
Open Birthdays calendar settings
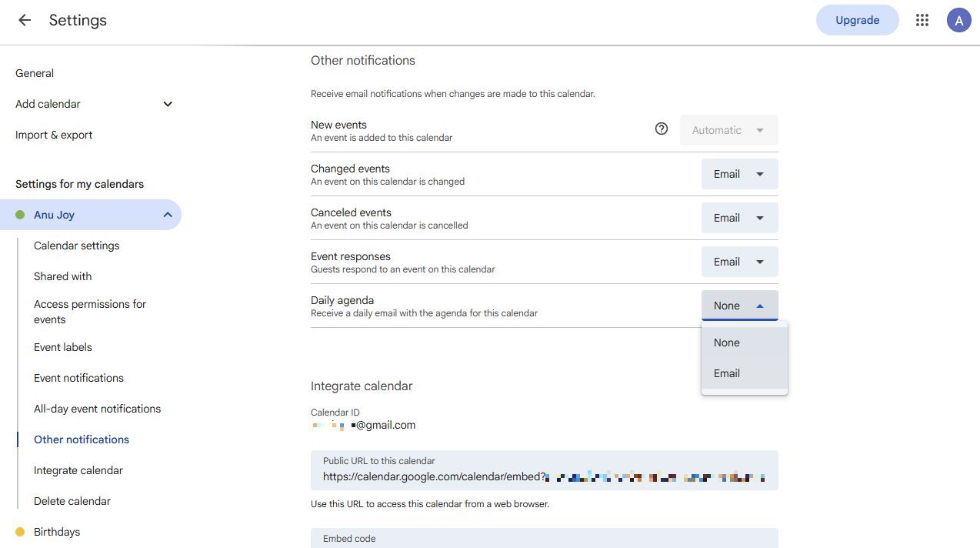coord(57,532)
